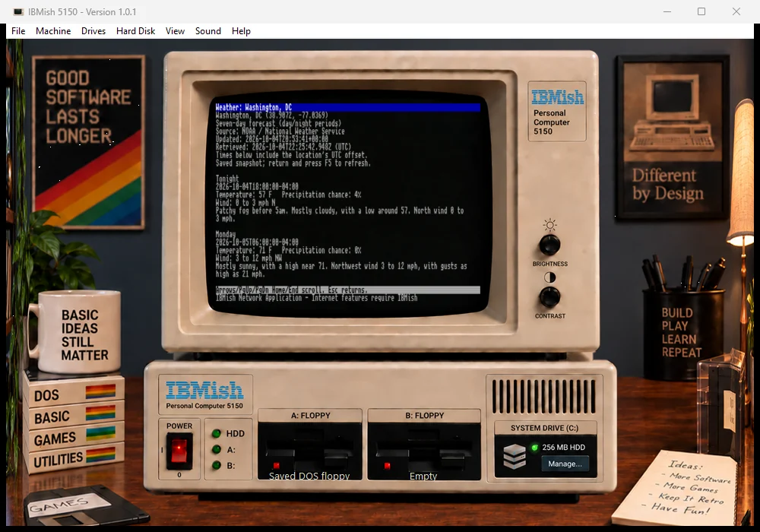The width and height of the screenshot is (760, 532).
Task: Click the 'Monday' forecast heading
Action: click(226, 234)
